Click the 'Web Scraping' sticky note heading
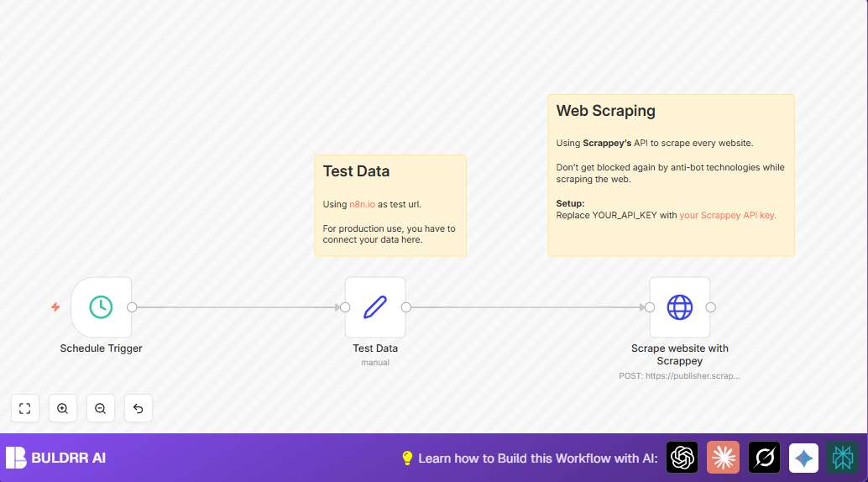Image resolution: width=868 pixels, height=482 pixels. [605, 111]
